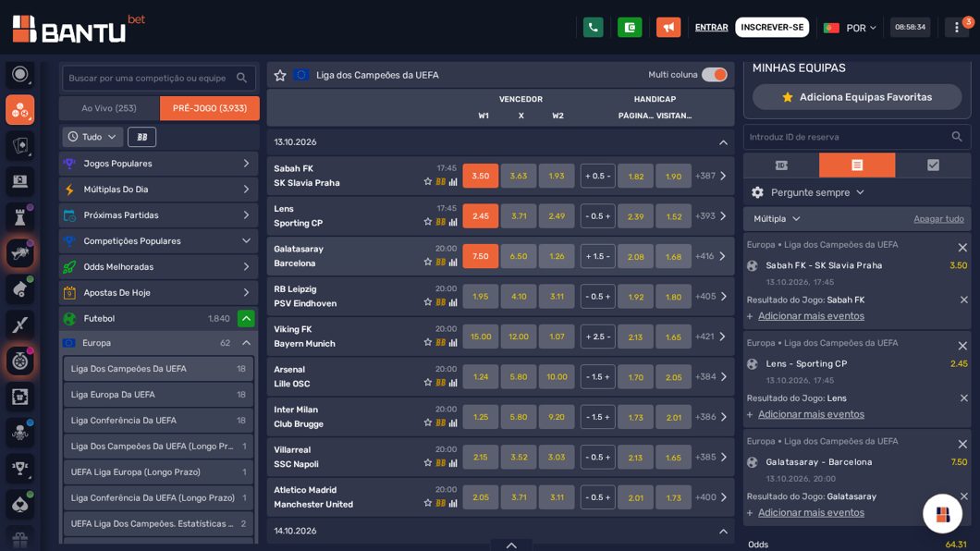Click the orange megaphone promotions icon

click(668, 28)
